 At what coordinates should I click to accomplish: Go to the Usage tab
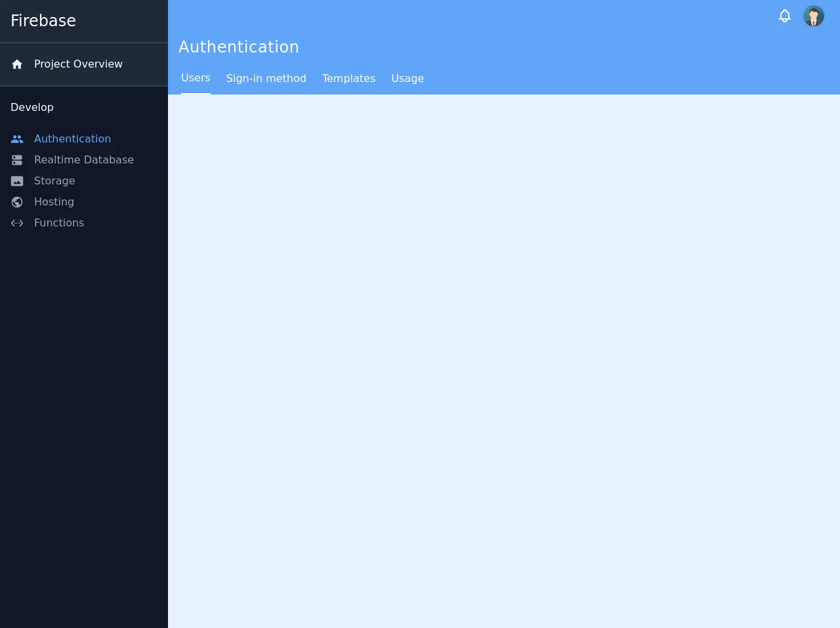407,78
